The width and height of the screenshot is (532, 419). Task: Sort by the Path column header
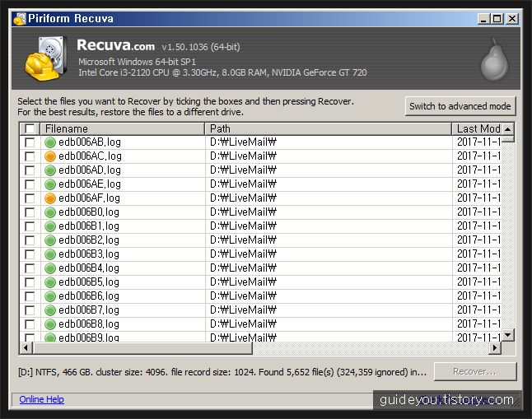[329, 129]
